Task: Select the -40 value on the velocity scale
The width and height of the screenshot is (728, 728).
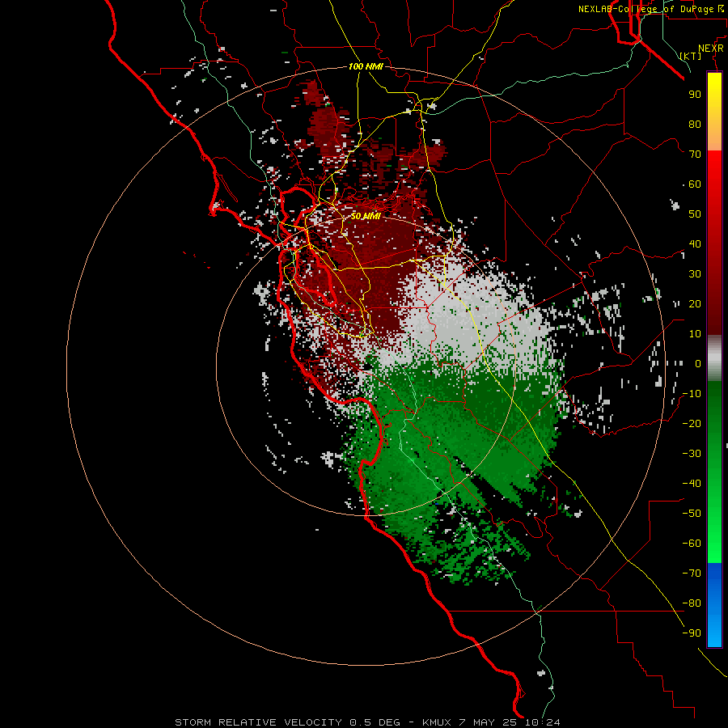Action: [692, 484]
